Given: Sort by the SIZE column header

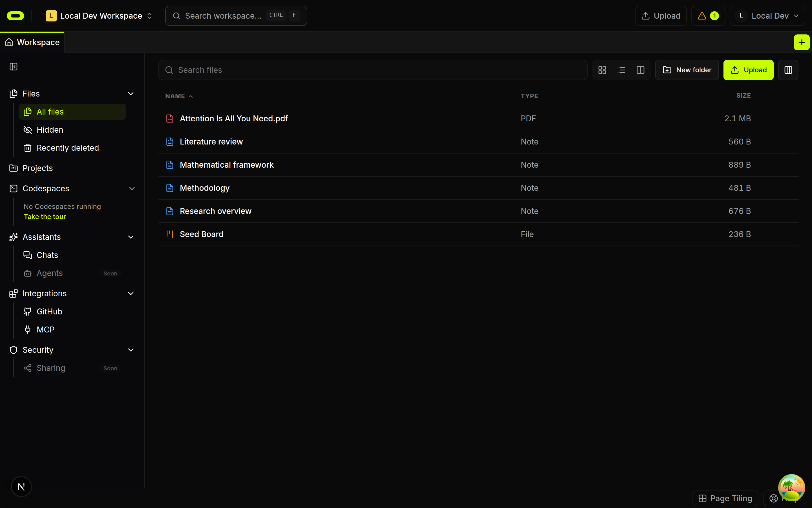Looking at the screenshot, I should tap(743, 96).
